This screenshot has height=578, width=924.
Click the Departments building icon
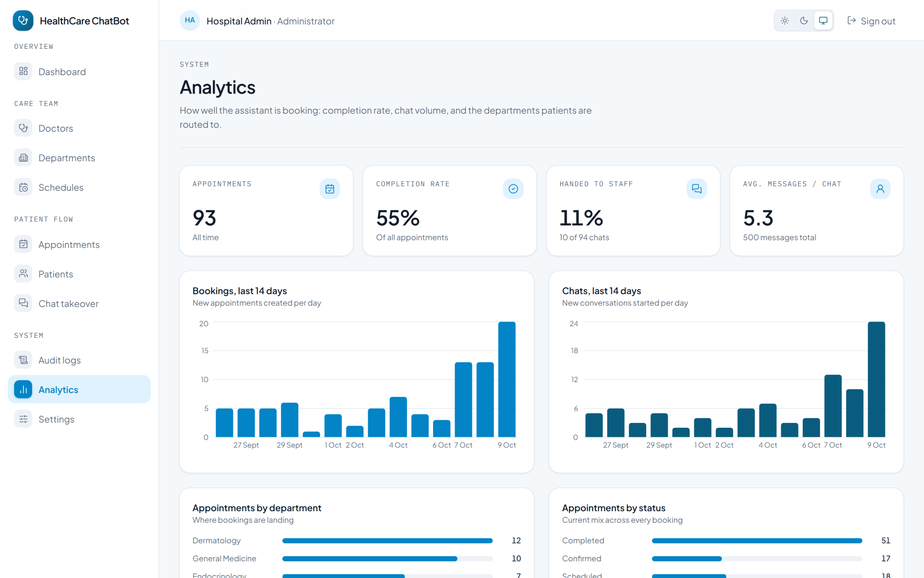(23, 158)
